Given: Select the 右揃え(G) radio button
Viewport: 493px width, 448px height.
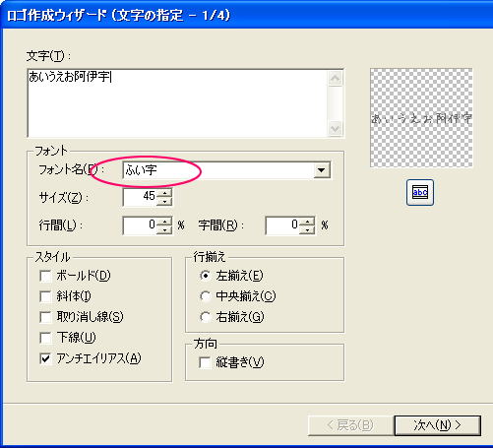Looking at the screenshot, I should 206,317.
